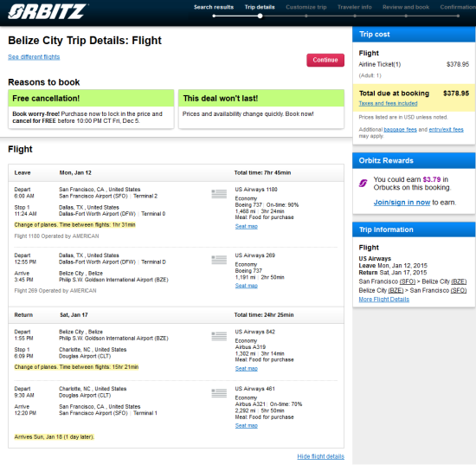The width and height of the screenshot is (476, 465).
Task: Click 'Boeing 737 On-time: 90%' text
Action: [267, 204]
